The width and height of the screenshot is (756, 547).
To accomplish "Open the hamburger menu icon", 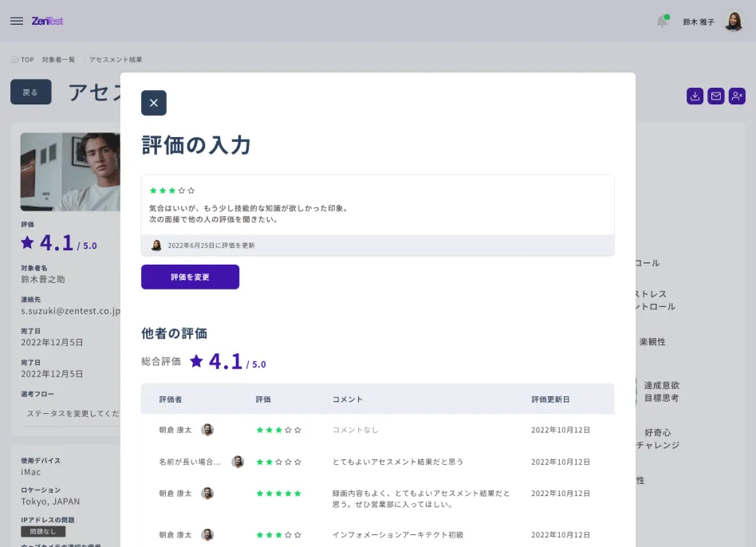I will tap(17, 21).
